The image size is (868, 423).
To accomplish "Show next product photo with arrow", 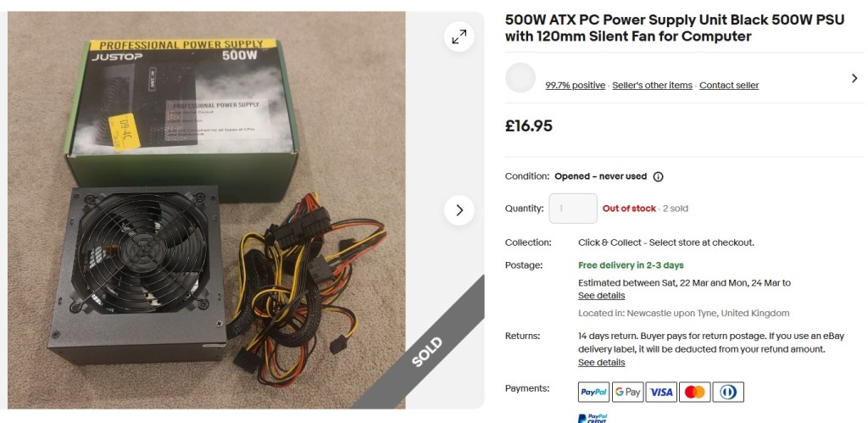I will click(x=459, y=210).
